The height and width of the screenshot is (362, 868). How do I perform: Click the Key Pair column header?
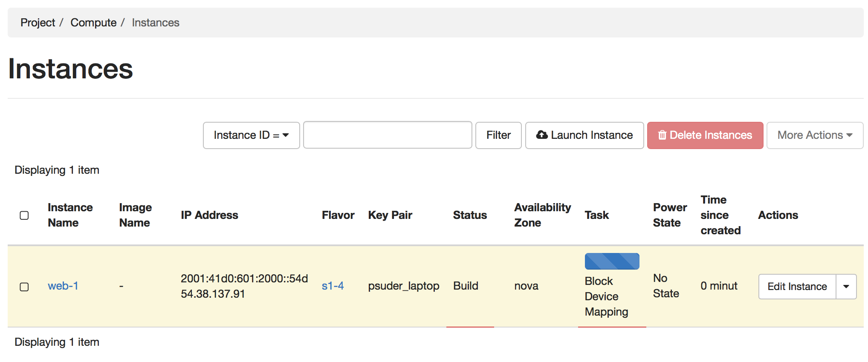[390, 215]
